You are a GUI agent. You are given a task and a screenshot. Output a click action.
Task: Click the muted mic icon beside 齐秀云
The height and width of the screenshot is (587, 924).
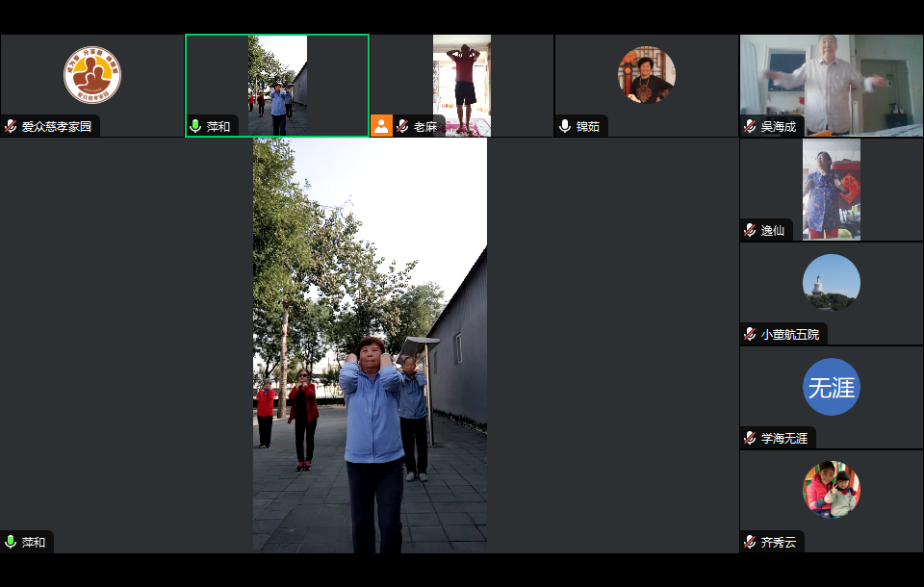point(750,542)
